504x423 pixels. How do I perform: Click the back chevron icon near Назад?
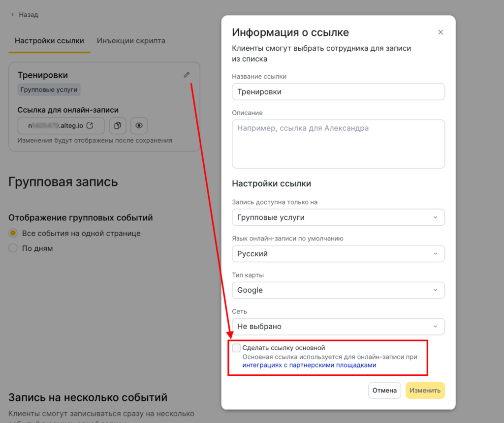tap(13, 15)
